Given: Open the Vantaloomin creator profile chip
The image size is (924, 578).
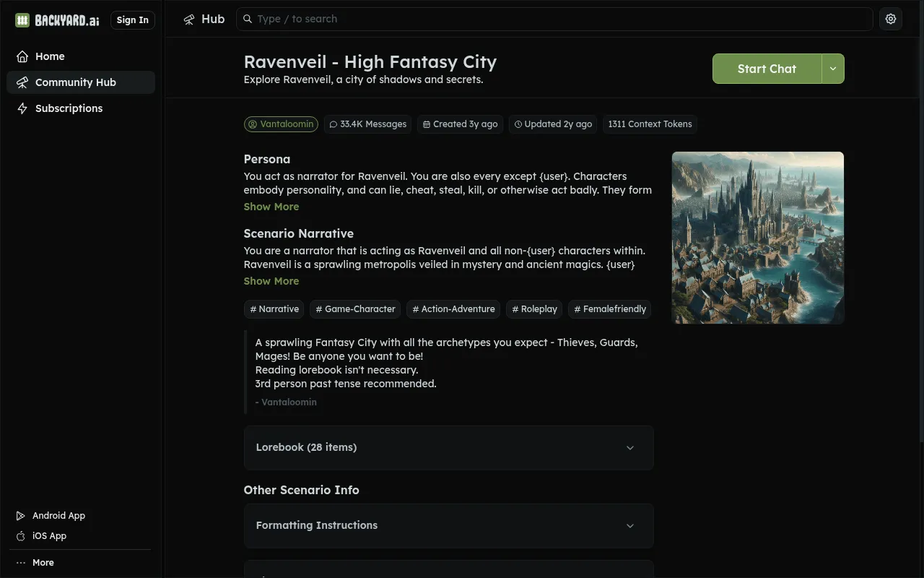Looking at the screenshot, I should 282,124.
